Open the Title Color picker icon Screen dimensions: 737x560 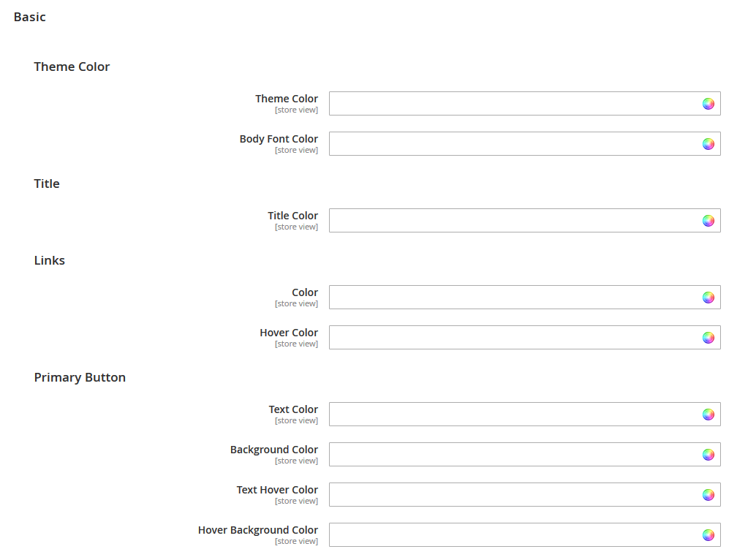tap(708, 220)
